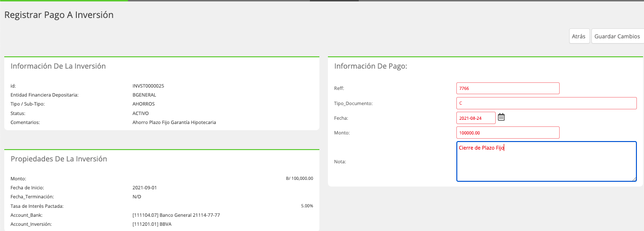Focus the Reff field showing 7766

(x=508, y=88)
